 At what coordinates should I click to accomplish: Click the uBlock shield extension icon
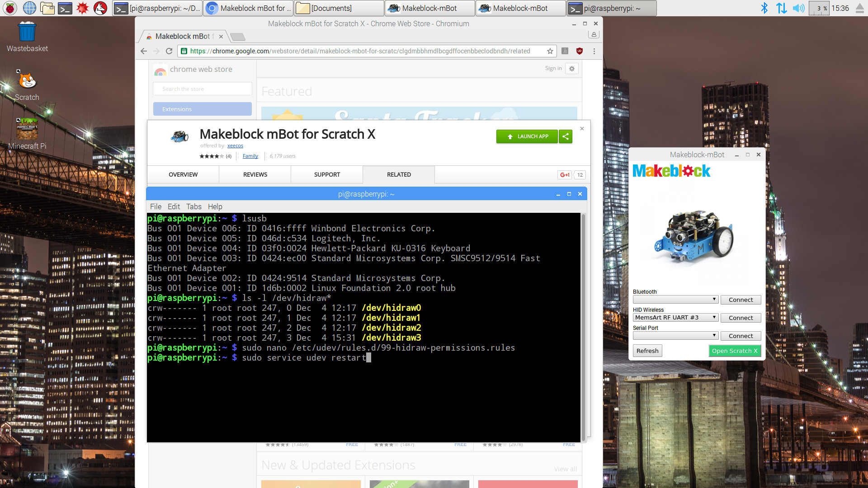[580, 51]
